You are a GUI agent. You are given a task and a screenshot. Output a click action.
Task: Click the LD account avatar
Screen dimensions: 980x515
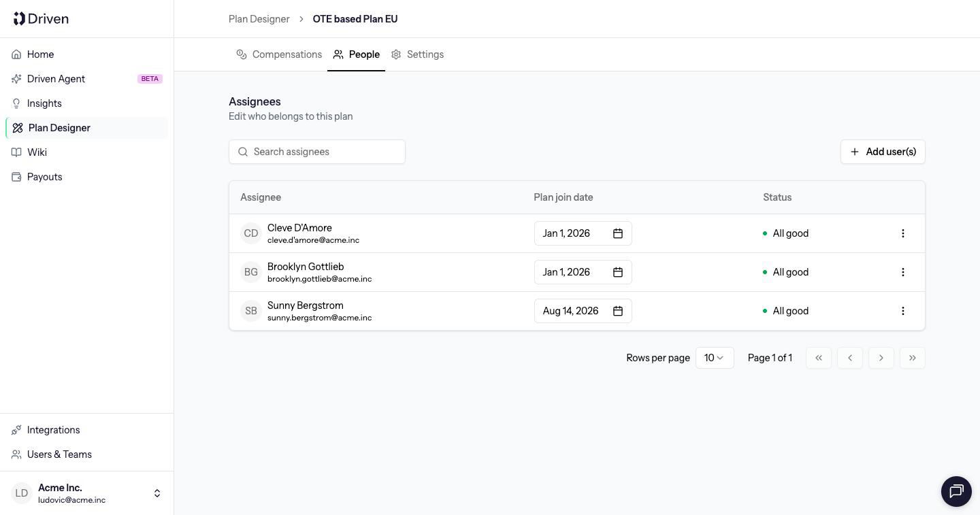[x=22, y=493]
